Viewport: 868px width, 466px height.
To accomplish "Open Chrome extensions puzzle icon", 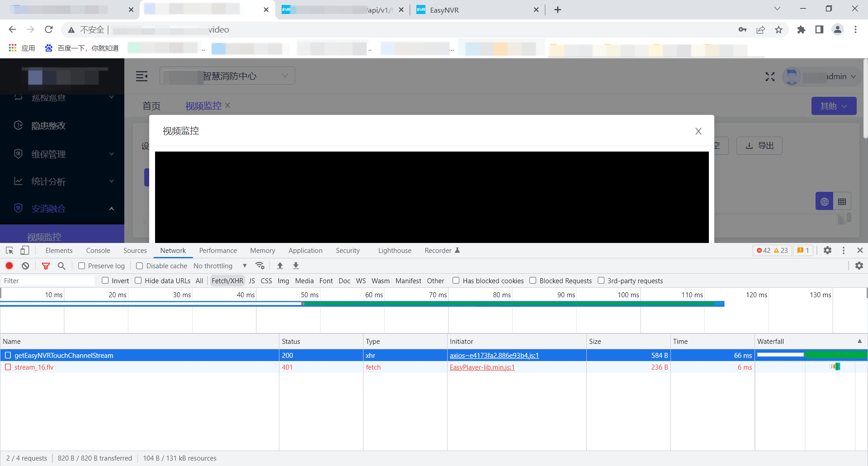I will [x=801, y=29].
